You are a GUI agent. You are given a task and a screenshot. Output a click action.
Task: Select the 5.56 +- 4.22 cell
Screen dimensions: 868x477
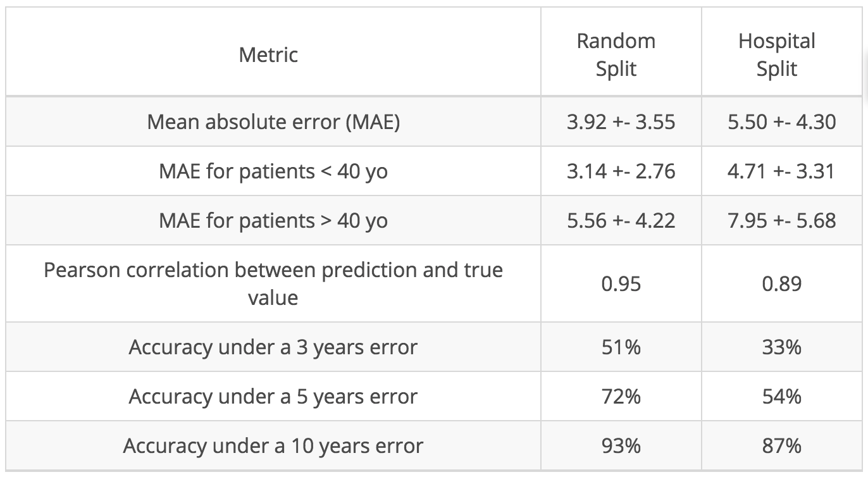click(x=621, y=220)
